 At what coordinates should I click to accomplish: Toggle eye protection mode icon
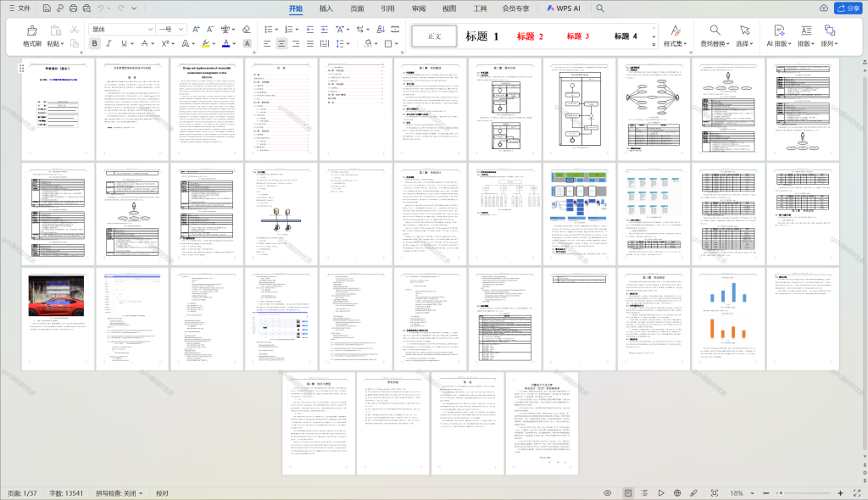pos(607,493)
